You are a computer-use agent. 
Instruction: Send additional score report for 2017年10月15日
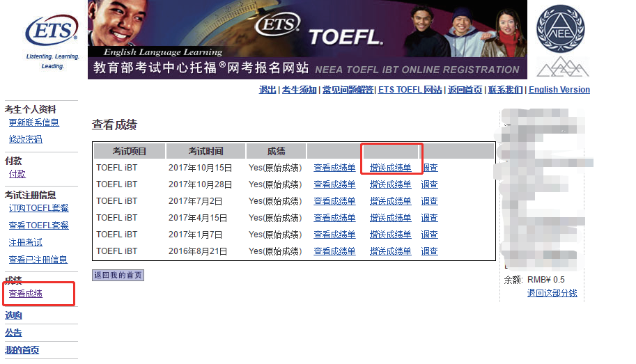coord(391,168)
